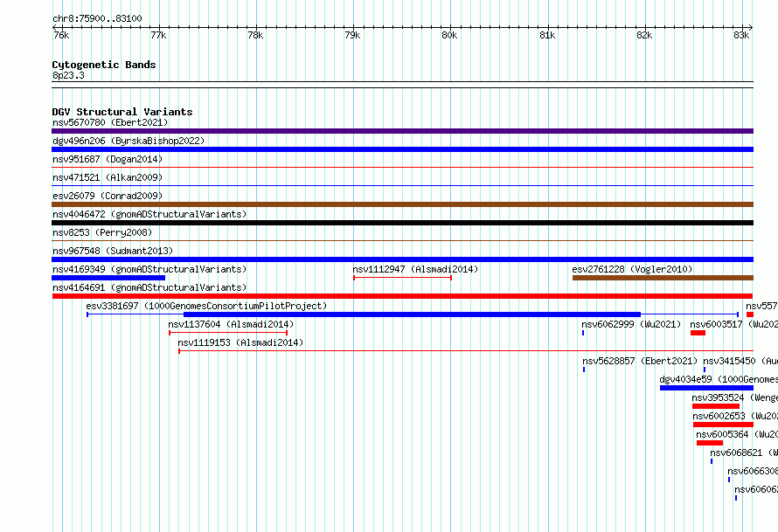Click the 81k ruler position label
The width and height of the screenshot is (778, 532).
click(x=547, y=35)
